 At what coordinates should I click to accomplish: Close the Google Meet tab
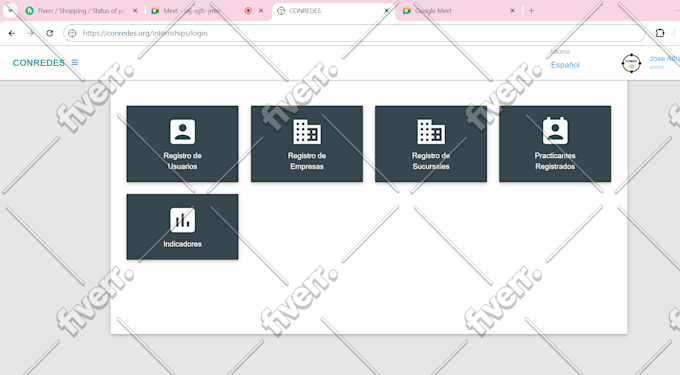(512, 11)
